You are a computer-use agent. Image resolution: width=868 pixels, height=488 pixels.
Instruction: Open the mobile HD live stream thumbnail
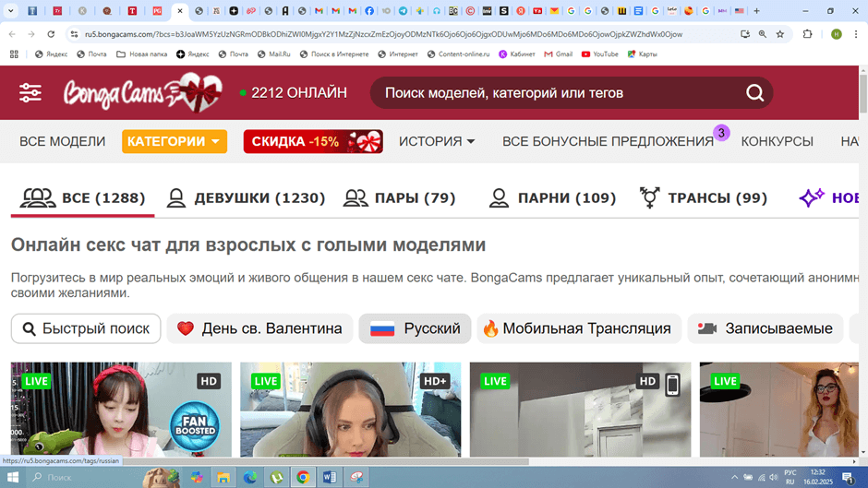click(580, 410)
